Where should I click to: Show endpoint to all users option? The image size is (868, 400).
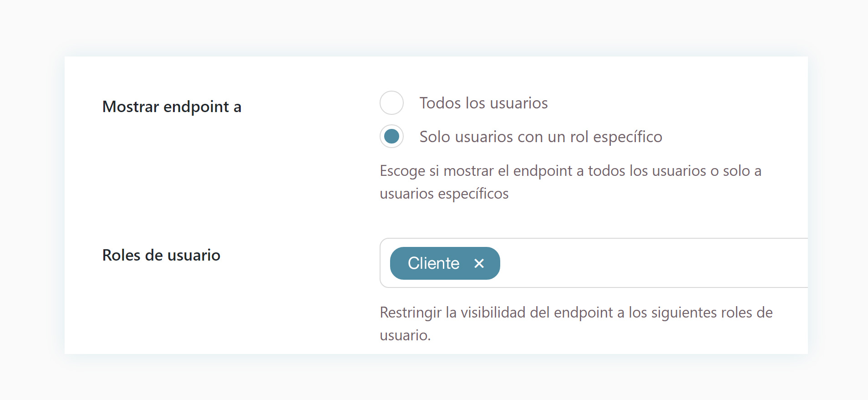(391, 103)
